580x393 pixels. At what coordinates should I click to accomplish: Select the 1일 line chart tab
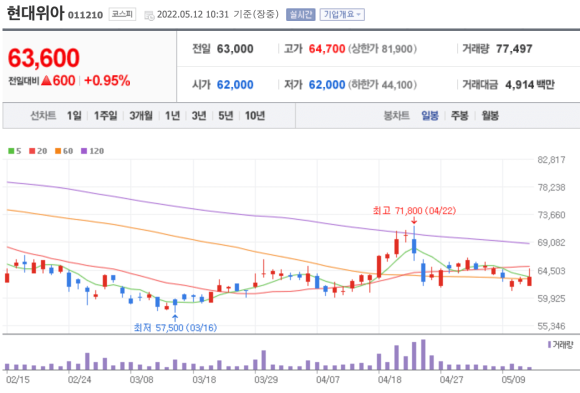click(74, 116)
